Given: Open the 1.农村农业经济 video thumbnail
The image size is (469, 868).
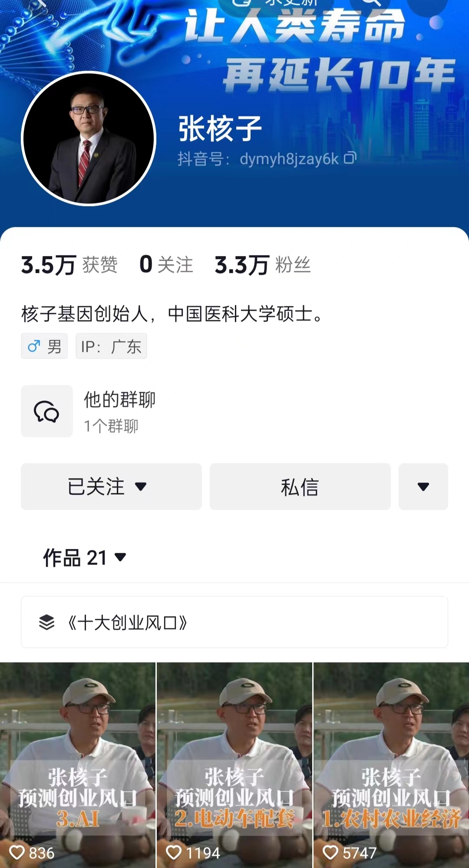Looking at the screenshot, I should pos(391,765).
